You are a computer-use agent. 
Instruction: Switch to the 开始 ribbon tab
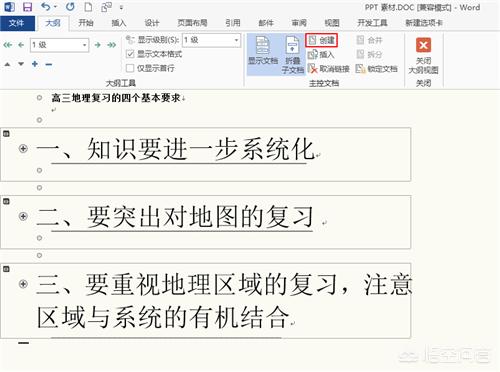(x=85, y=23)
